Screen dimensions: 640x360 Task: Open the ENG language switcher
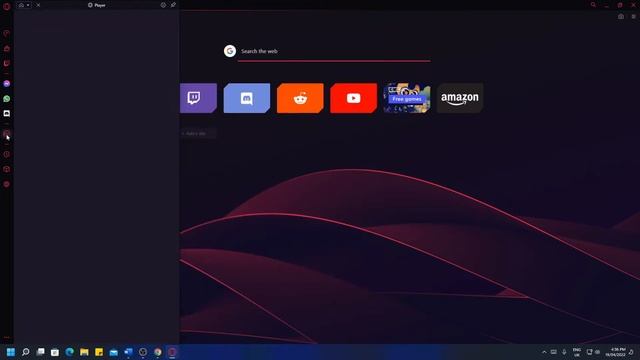click(x=577, y=352)
